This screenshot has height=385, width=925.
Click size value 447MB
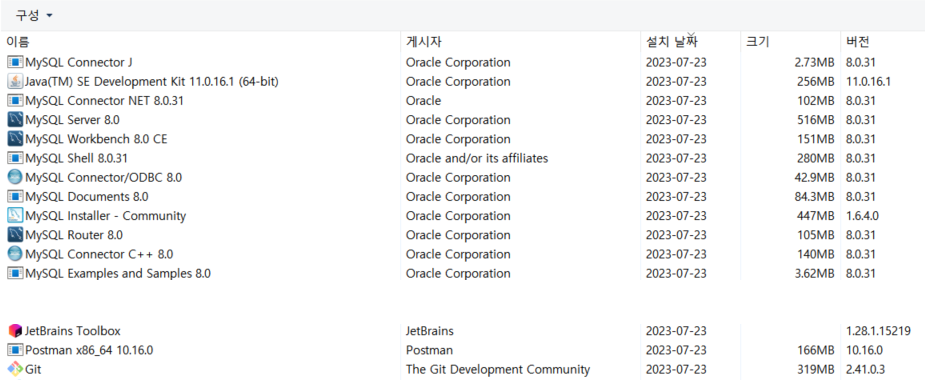(x=816, y=216)
